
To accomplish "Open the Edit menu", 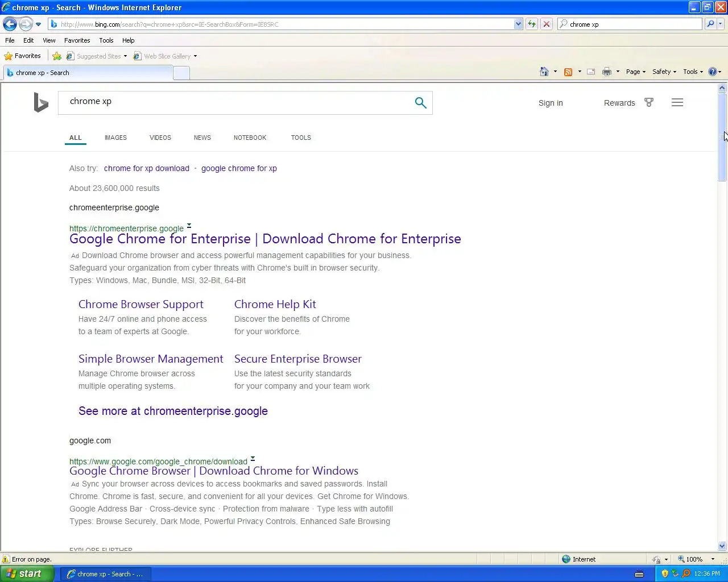I will coord(28,40).
